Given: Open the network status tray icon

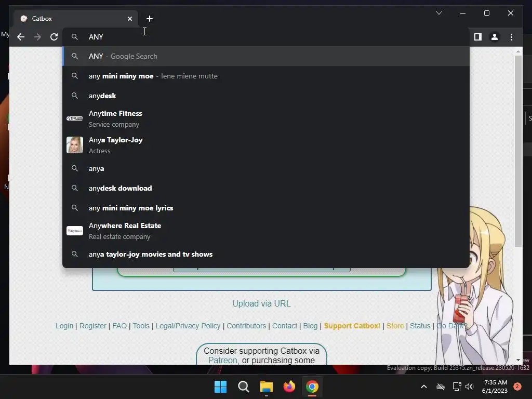Looking at the screenshot, I should [457, 387].
